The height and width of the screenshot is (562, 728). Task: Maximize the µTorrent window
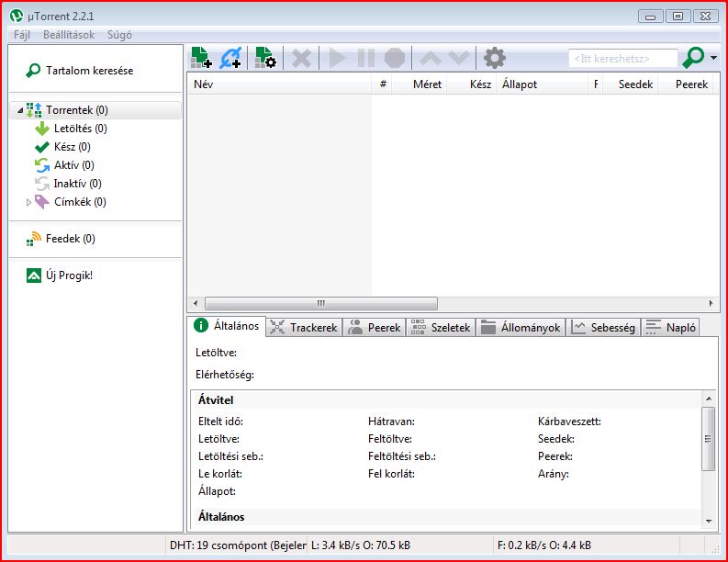point(678,17)
